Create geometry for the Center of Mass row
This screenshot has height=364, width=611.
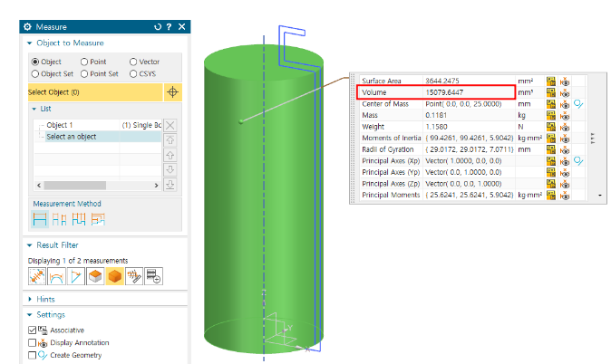click(579, 104)
